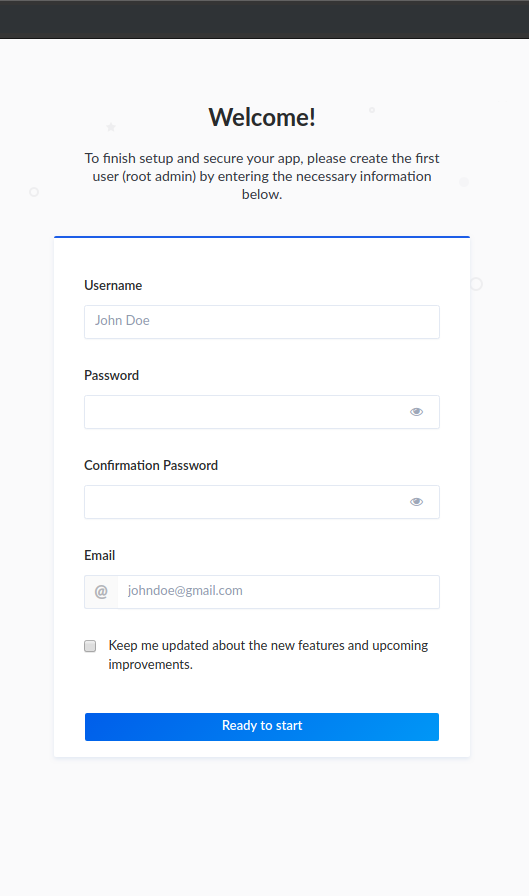Click the dark header bar at the top
Viewport: 529px width, 896px height.
[x=264, y=19]
